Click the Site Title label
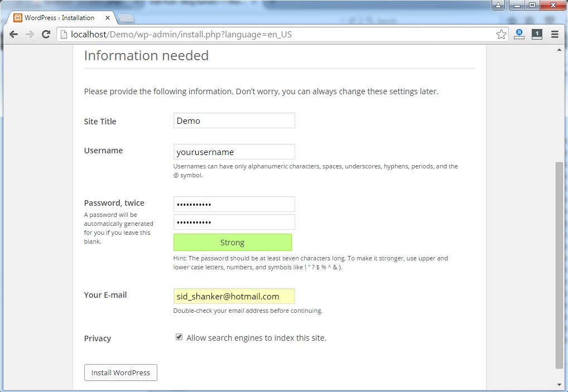The image size is (568, 392). pyautogui.click(x=100, y=121)
